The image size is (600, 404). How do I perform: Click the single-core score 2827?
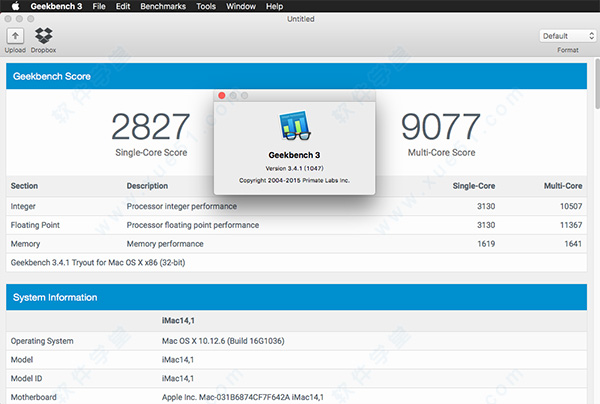tap(150, 127)
